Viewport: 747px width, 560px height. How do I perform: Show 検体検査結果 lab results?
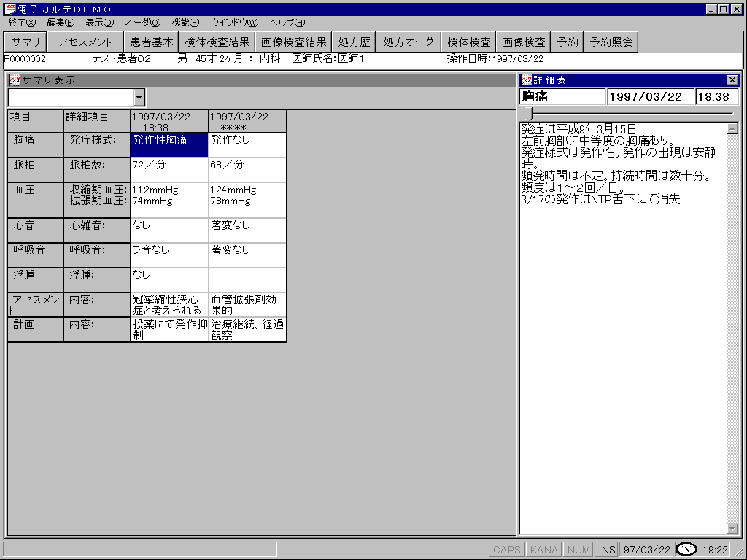point(217,42)
